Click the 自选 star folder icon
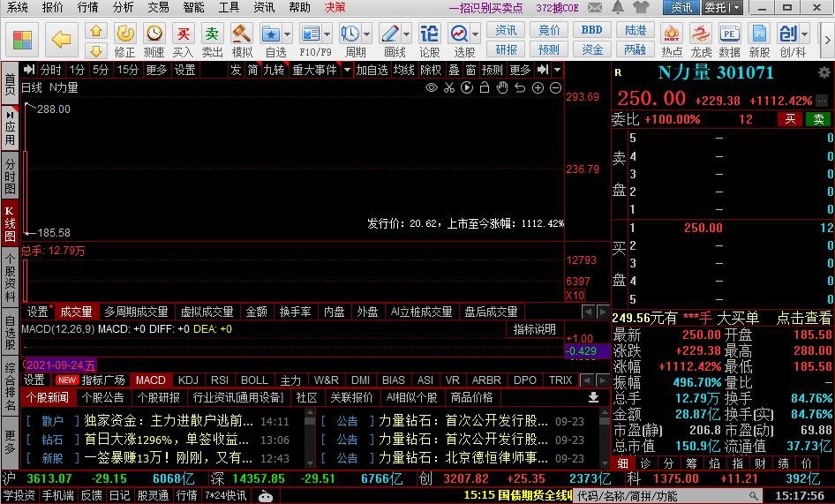 coord(271,34)
